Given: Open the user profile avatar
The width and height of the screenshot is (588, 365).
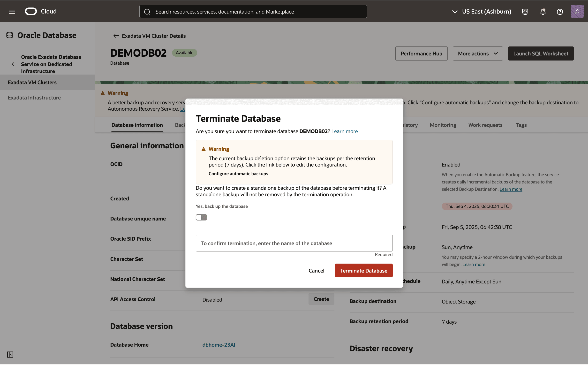Looking at the screenshot, I should click(577, 11).
